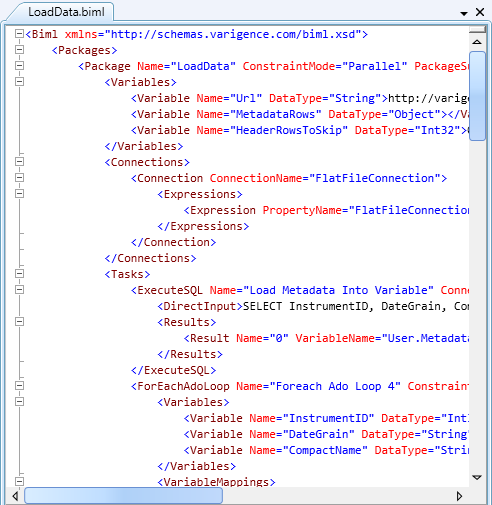492x505 pixels.
Task: Click the split-view handle above vertical scrollbar
Action: point(477,30)
